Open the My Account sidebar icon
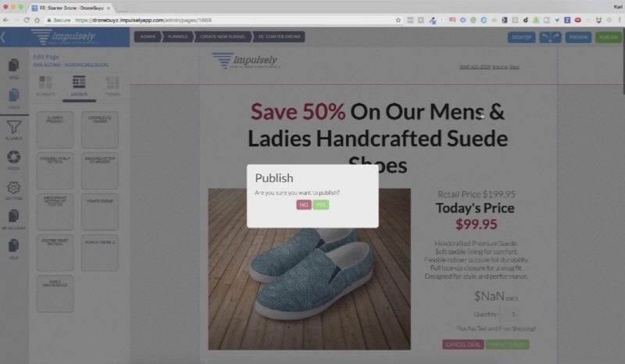625x364 pixels. click(13, 219)
